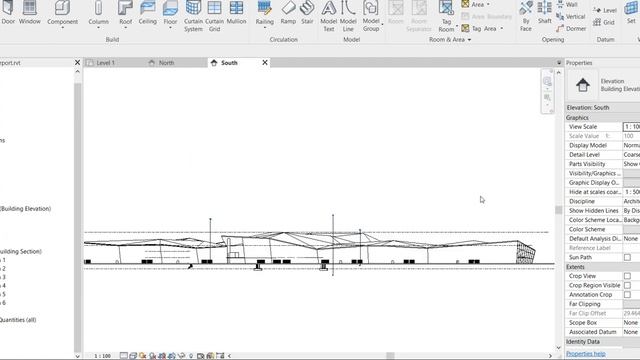Image resolution: width=640 pixels, height=360 pixels.
Task: Select the Curtain Grid tool
Action: click(x=214, y=16)
